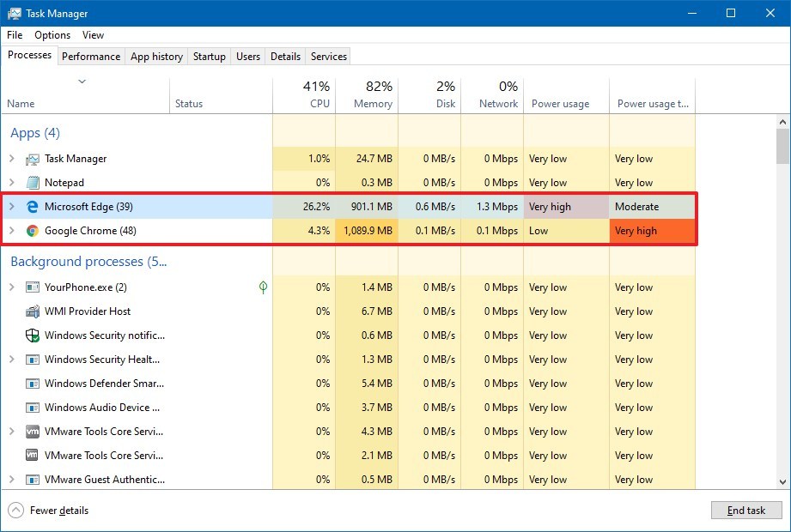The width and height of the screenshot is (791, 532).
Task: Open the Options menu
Action: [x=52, y=35]
